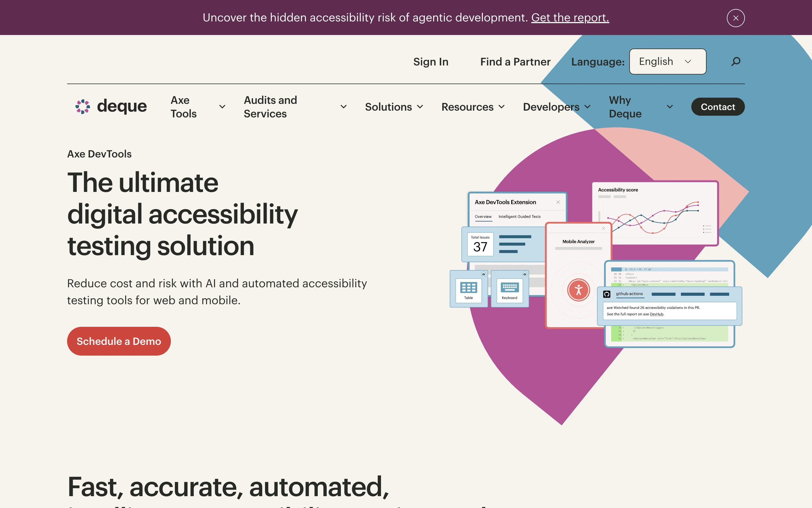Click the Axe DevTools eyebrow text
This screenshot has height=508, width=812.
click(99, 154)
